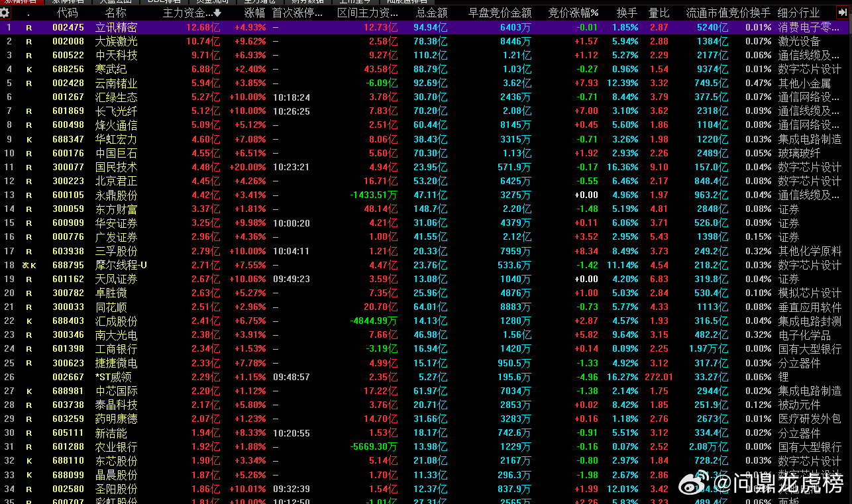This screenshot has height=504, width=852.
Task: Click *ST威领 volume ratio 272.01
Action: coord(659,377)
